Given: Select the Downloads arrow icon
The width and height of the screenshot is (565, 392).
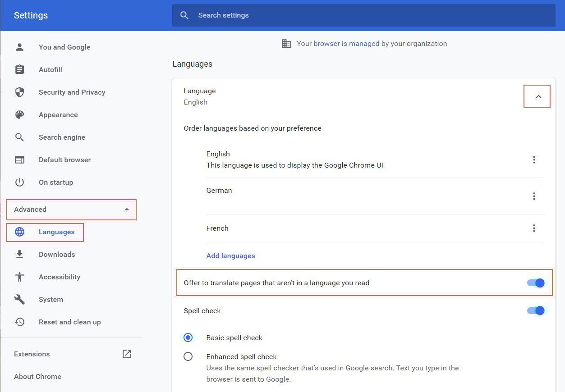Looking at the screenshot, I should (19, 254).
